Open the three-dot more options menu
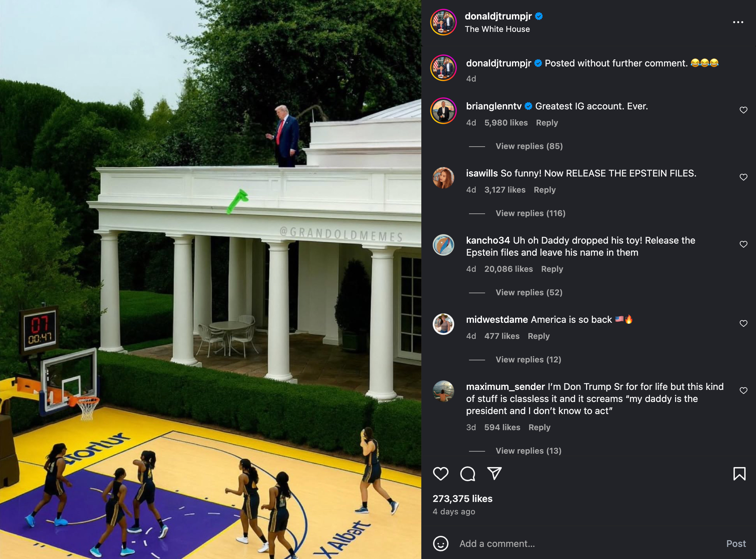Screen dimensions: 756x559 (x=738, y=22)
